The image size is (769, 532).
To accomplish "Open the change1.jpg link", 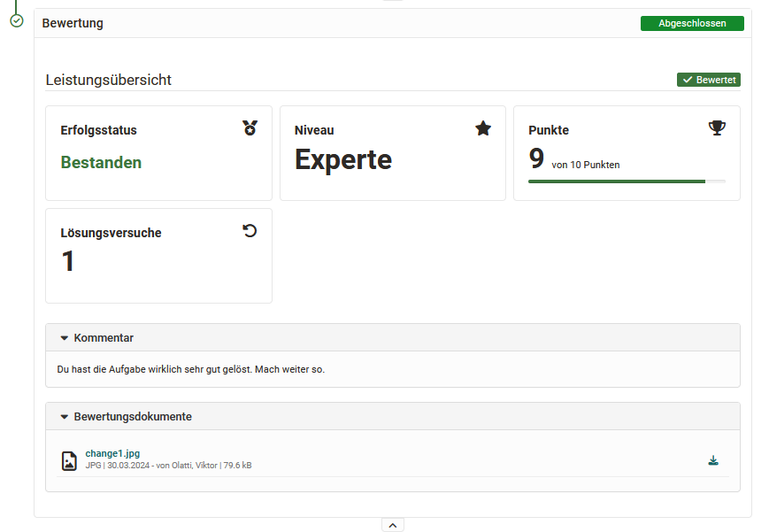I will click(112, 453).
